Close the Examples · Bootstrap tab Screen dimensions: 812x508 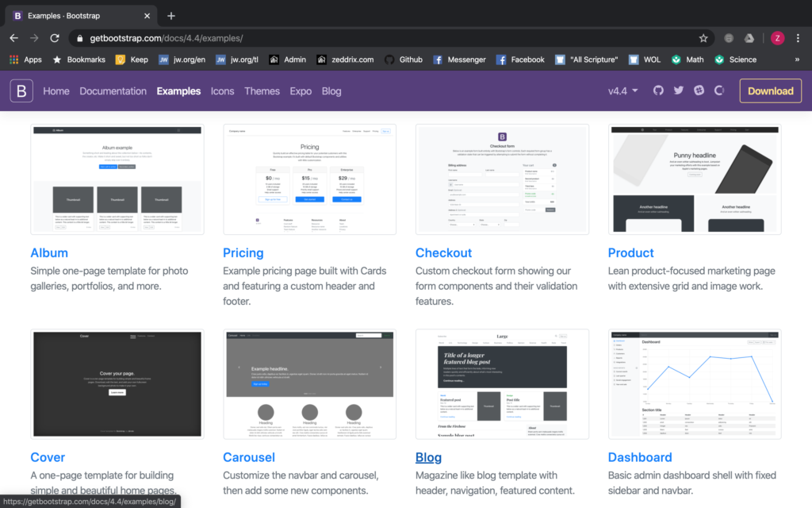coord(147,16)
